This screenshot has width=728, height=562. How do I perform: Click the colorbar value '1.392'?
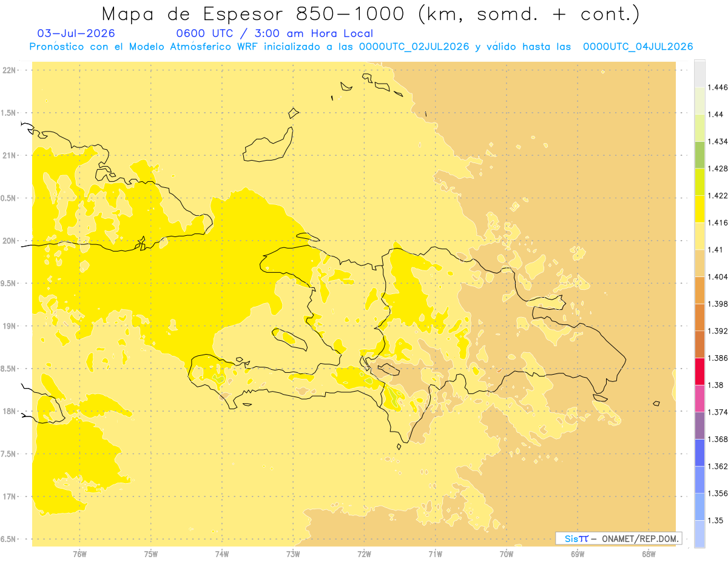(717, 331)
